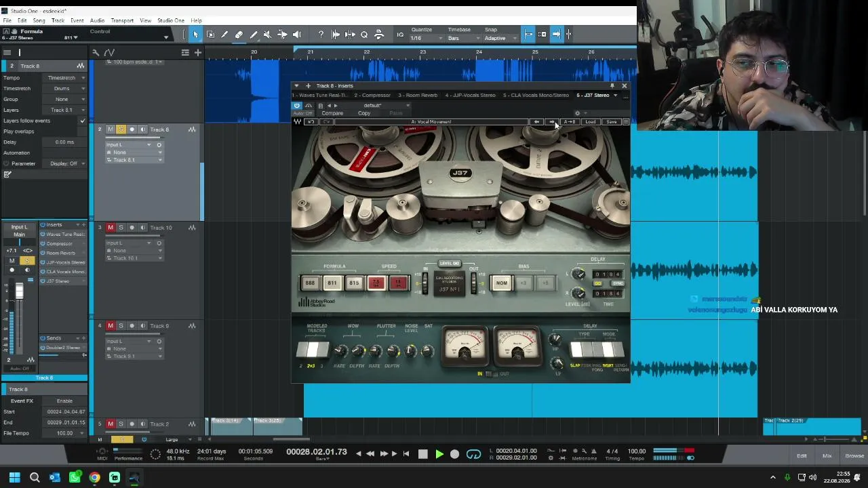Toggle the J37 plugin power button
The height and width of the screenshot is (488, 868).
click(x=296, y=106)
